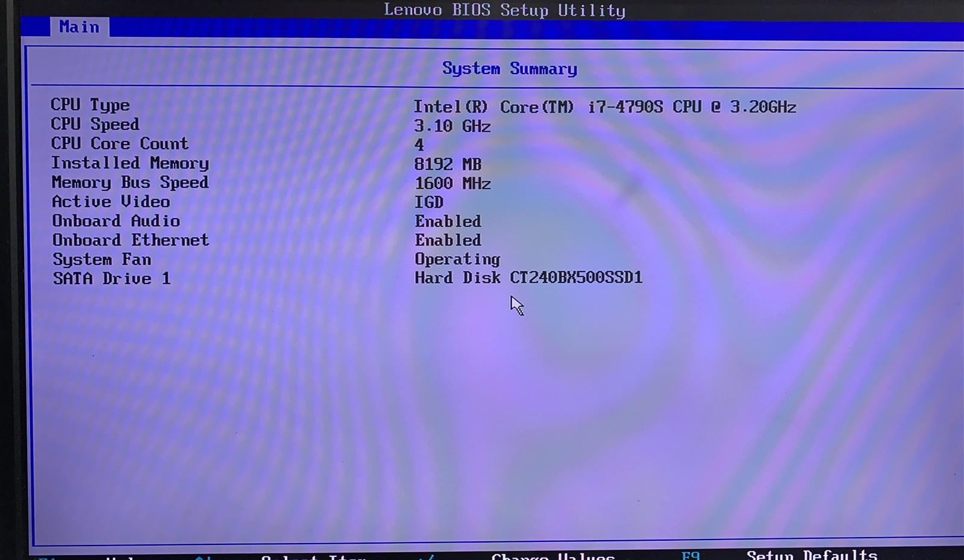Select the Memory Bus Speed label
964x560 pixels.
tap(130, 182)
